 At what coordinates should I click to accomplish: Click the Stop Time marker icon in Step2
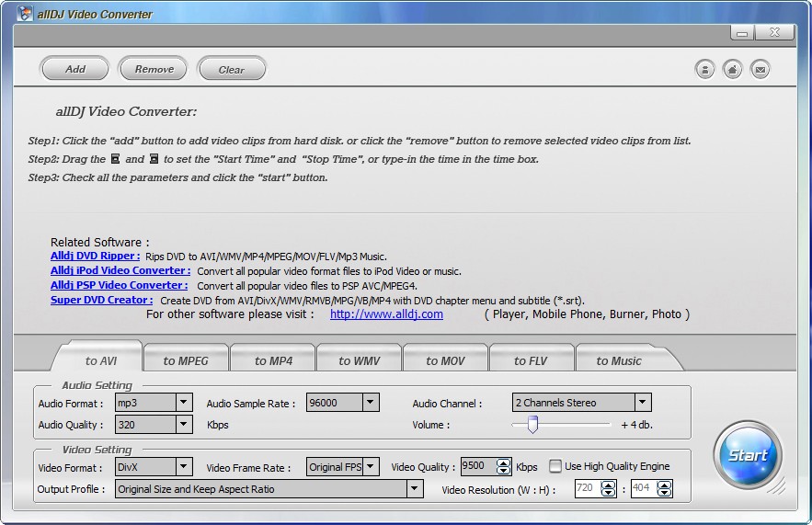[154, 159]
